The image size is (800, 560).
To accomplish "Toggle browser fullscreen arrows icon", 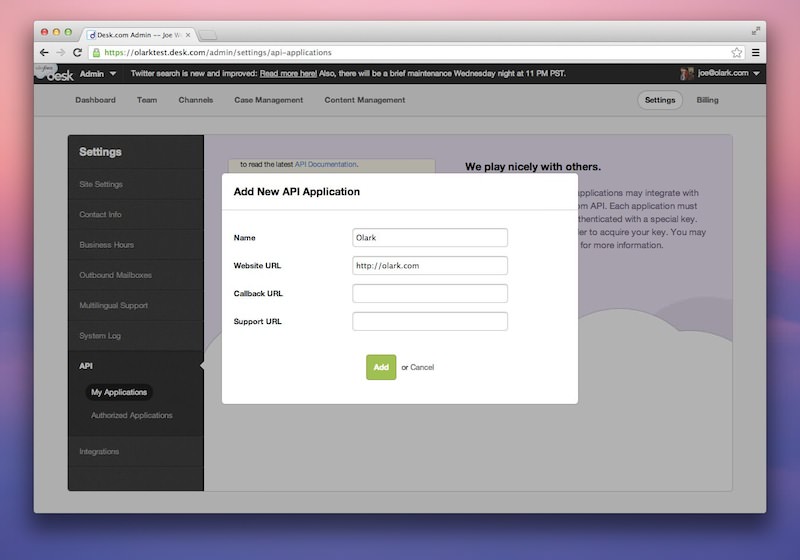I will coord(756,31).
